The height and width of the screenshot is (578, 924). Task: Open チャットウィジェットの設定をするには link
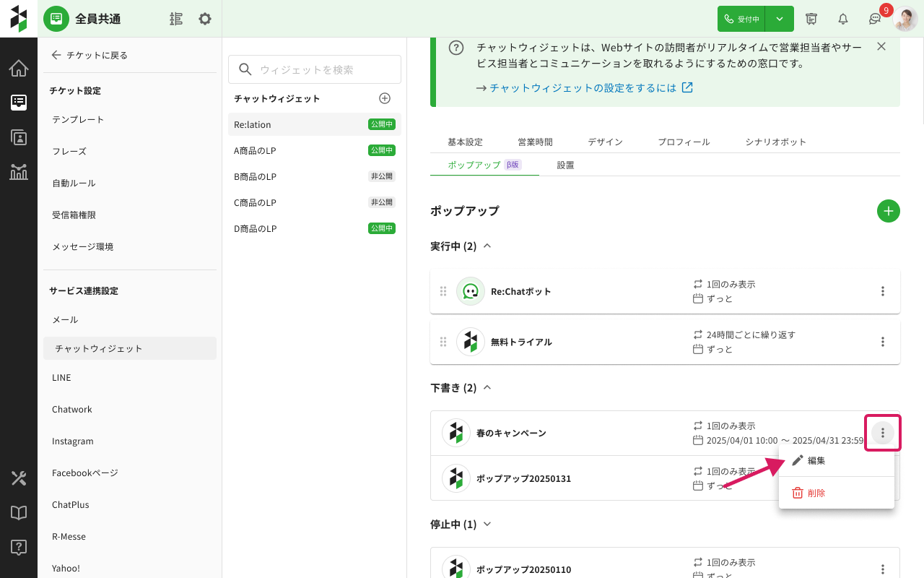[583, 88]
